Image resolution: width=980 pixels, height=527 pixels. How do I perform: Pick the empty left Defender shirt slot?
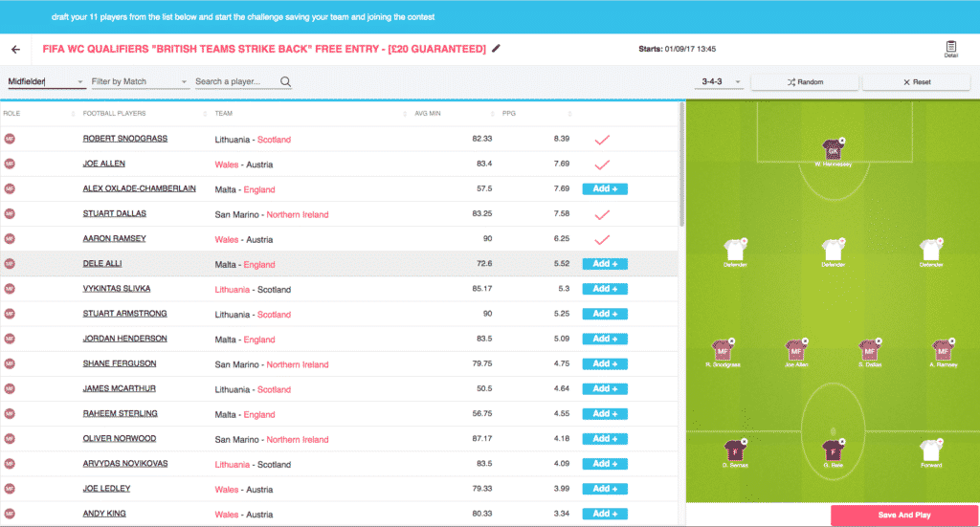735,249
